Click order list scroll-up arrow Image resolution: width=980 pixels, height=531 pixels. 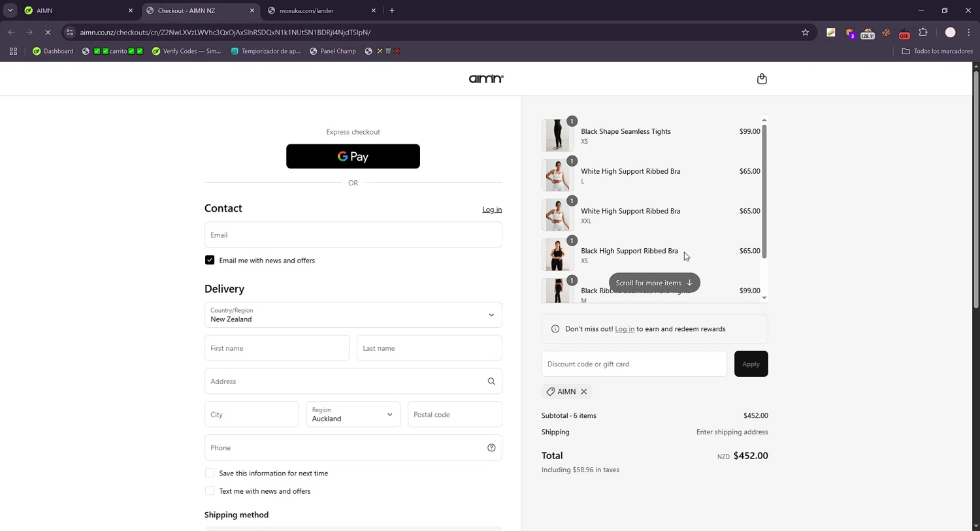coord(764,120)
